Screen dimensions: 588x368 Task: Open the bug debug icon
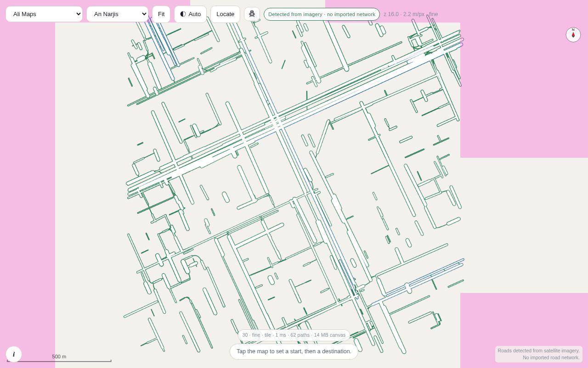(252, 14)
